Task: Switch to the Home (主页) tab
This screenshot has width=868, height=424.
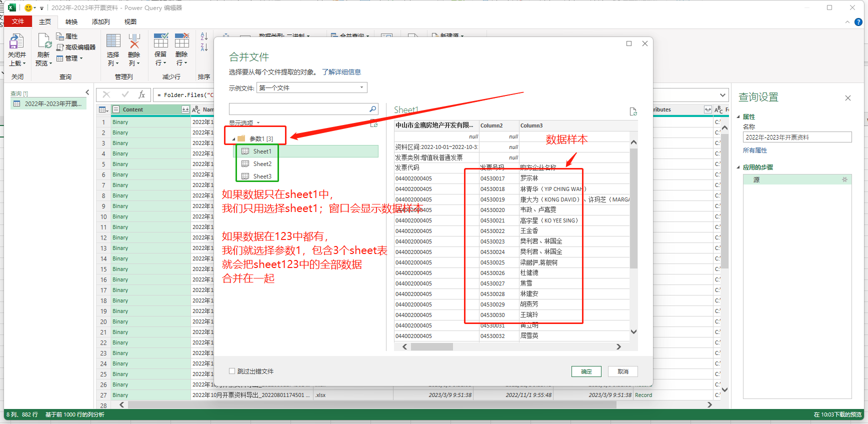Action: coord(45,22)
